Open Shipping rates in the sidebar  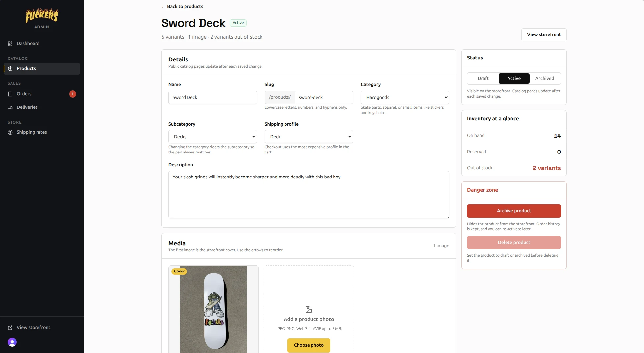tap(42, 132)
